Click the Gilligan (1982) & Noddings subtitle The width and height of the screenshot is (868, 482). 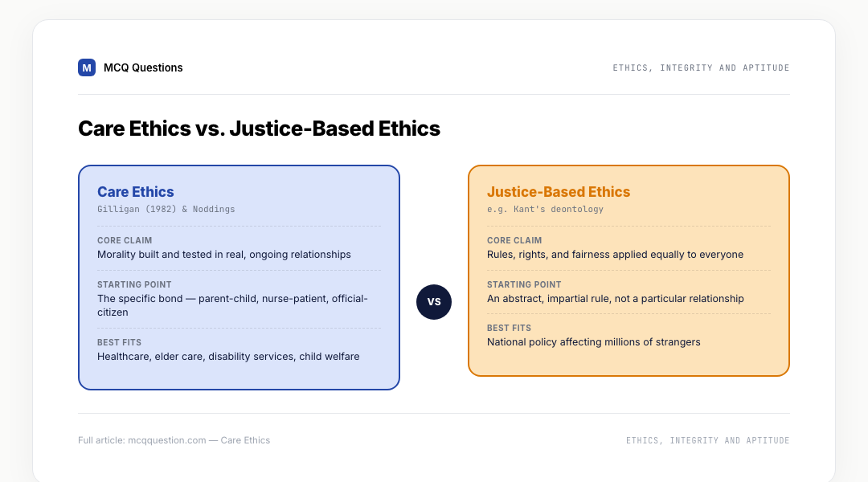click(x=166, y=209)
